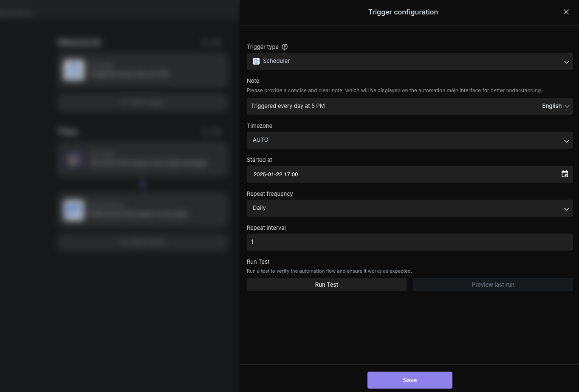This screenshot has height=392, width=579.
Task: Click the Run Test button
Action: (x=326, y=285)
